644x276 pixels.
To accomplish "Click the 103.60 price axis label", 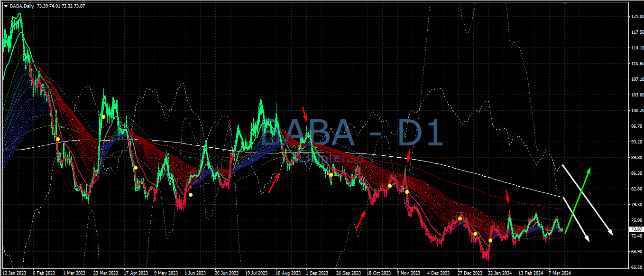I will click(x=637, y=95).
